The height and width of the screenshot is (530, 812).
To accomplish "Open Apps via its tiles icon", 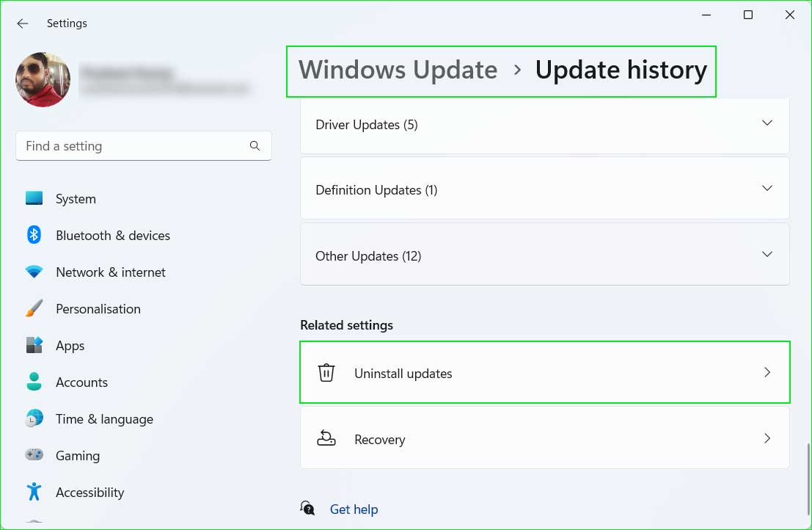I will point(34,345).
